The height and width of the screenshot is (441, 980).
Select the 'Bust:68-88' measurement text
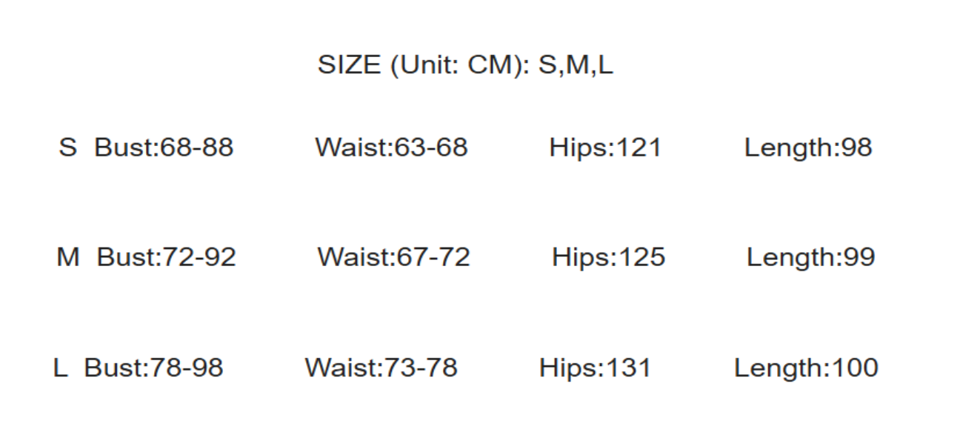(x=164, y=147)
